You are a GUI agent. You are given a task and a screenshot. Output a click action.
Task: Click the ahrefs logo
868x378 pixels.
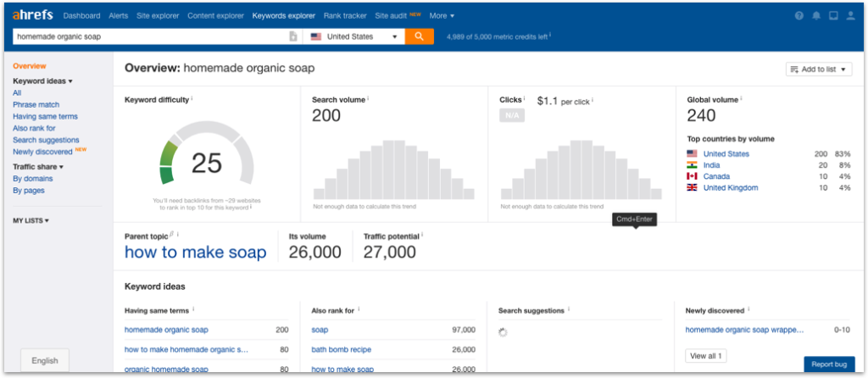[33, 15]
